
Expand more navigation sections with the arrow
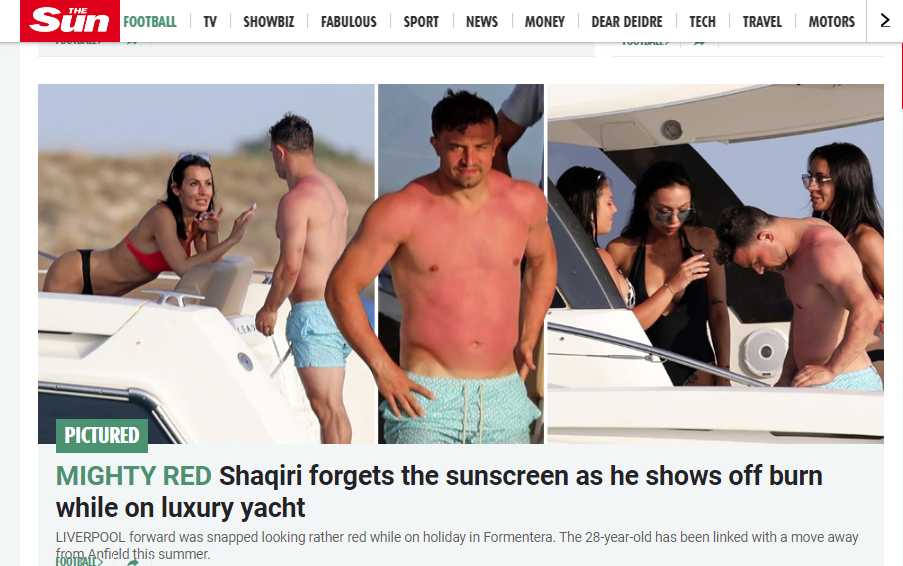tap(885, 21)
